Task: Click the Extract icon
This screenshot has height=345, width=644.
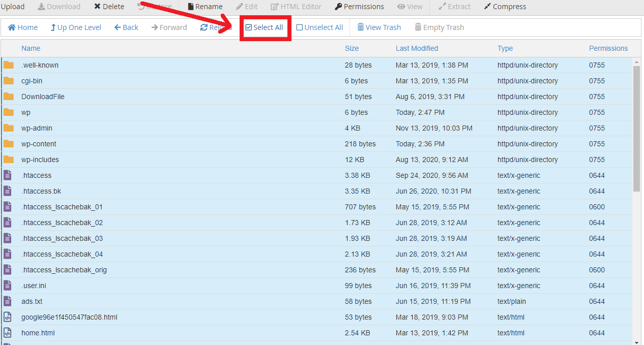Action: (x=454, y=7)
